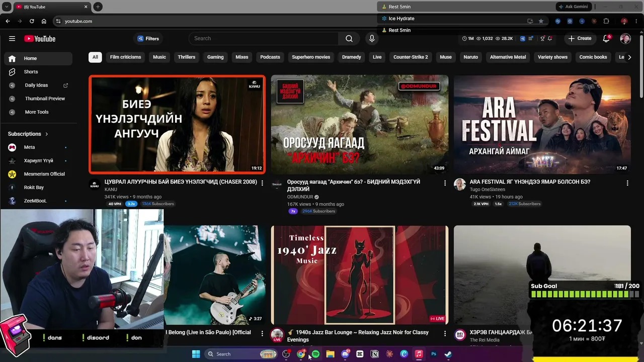Image resolution: width=644 pixels, height=362 pixels.
Task: Open Daily Ideas in the sidebar
Action: 38,85
